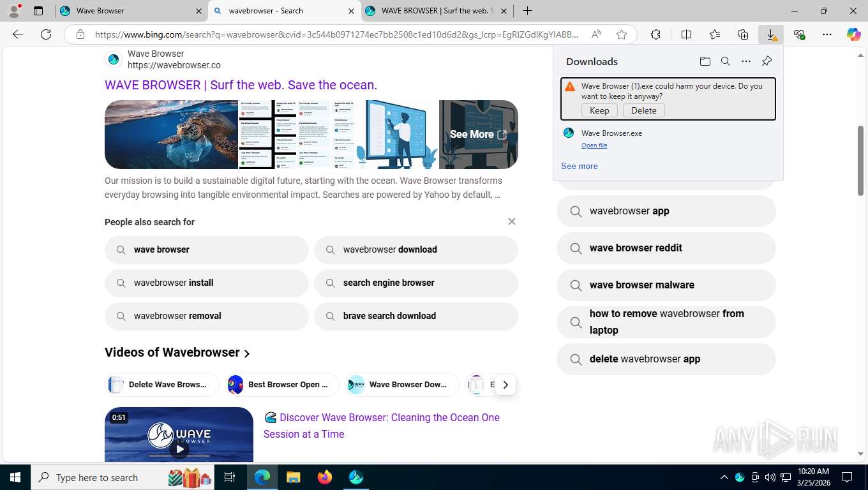Screen dimensions: 868x490
Task: Dismiss People also search for section
Action: tap(511, 221)
